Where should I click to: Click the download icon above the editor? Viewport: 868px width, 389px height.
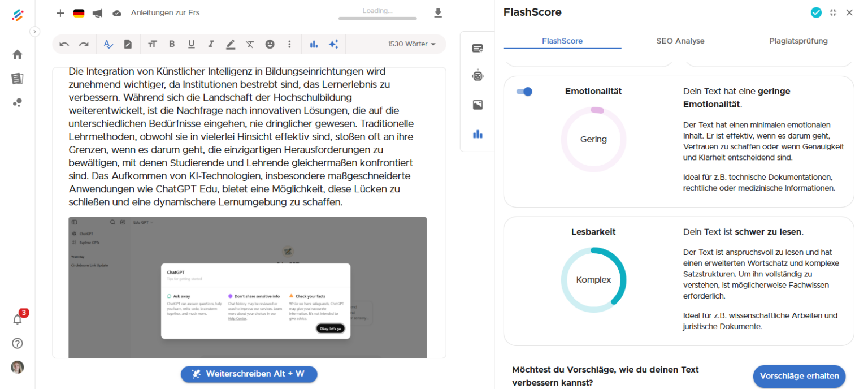[x=438, y=13]
